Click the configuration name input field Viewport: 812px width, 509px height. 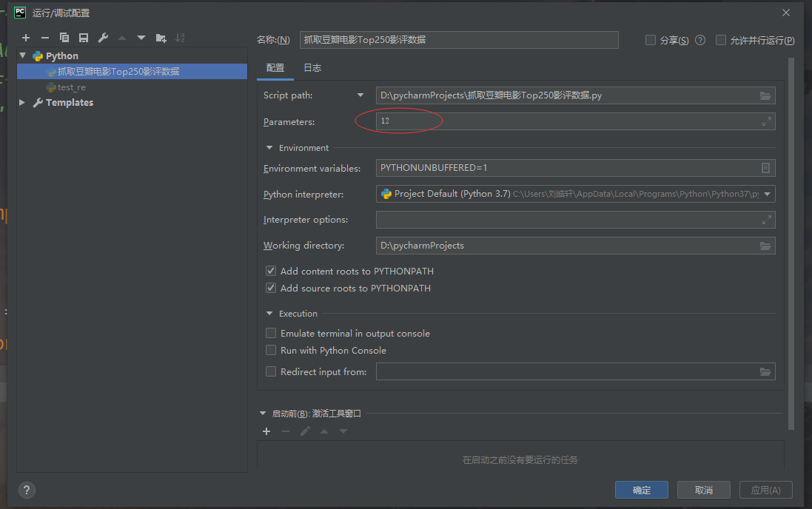[x=459, y=40]
